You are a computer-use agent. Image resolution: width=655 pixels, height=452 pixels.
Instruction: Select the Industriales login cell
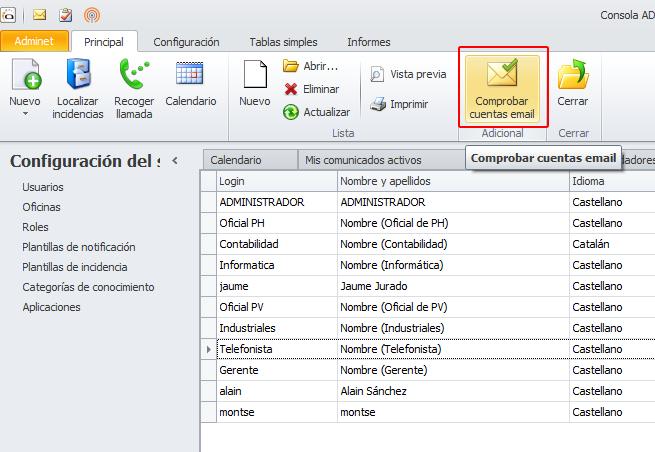pos(277,328)
